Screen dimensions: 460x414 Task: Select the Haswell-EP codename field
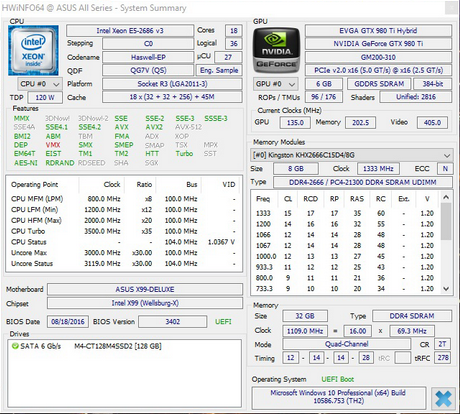148,57
